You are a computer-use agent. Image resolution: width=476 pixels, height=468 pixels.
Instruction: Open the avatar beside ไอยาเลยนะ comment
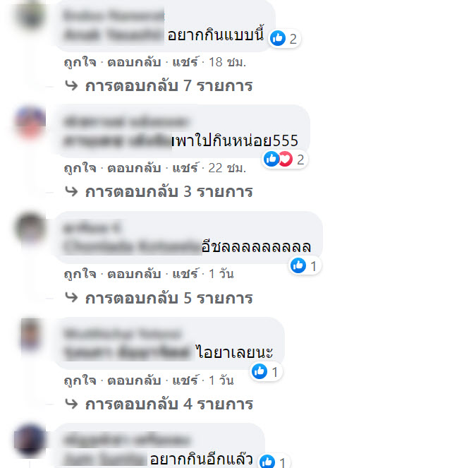[30, 335]
